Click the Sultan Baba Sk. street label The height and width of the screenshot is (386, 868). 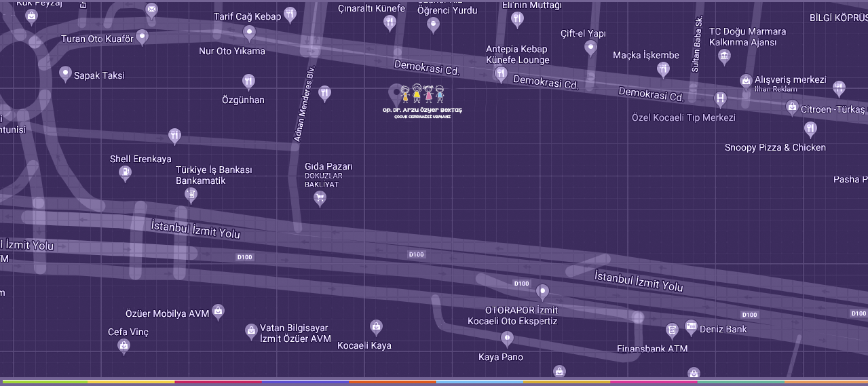pos(697,45)
